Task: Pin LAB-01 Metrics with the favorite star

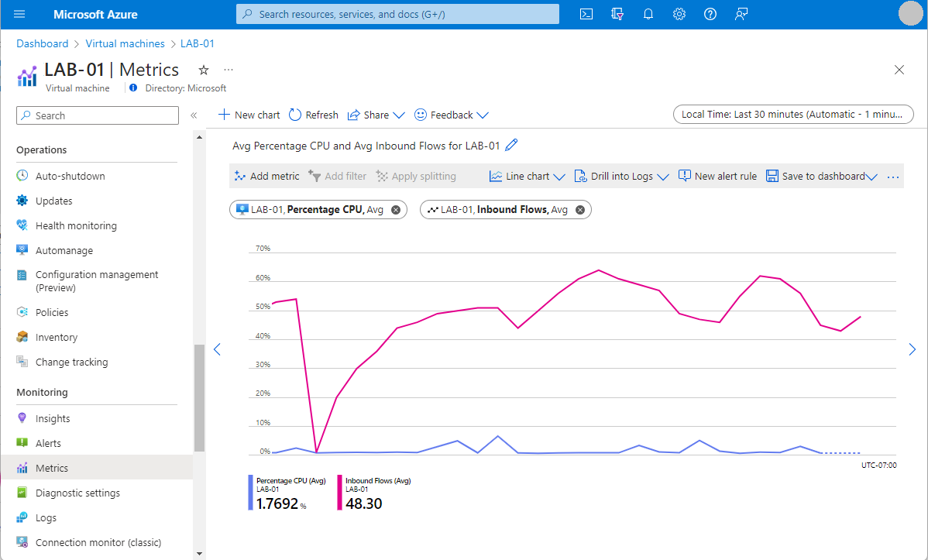Action: [x=204, y=70]
